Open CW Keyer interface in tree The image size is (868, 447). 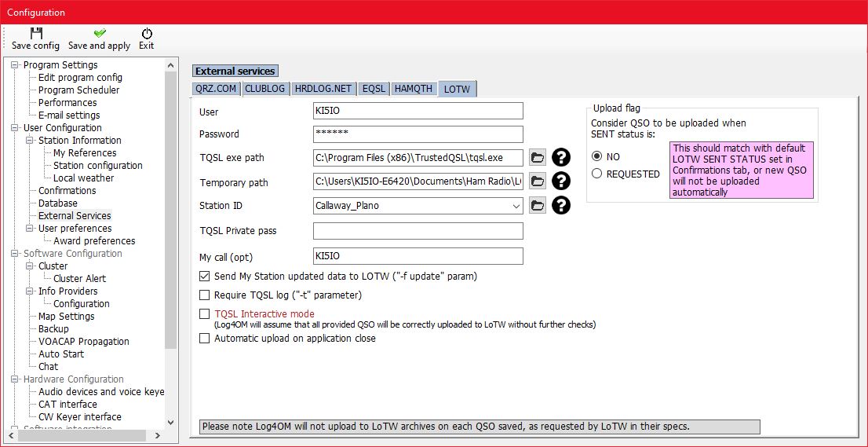pos(80,417)
